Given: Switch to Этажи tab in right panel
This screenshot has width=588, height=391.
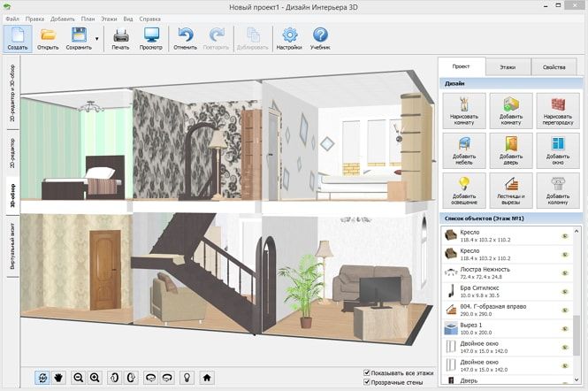Looking at the screenshot, I should click(x=508, y=67).
